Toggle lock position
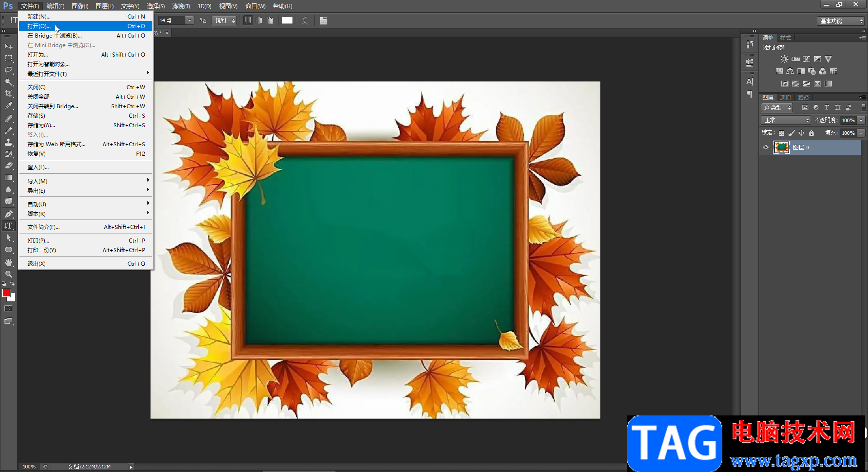868x472 pixels. 802,133
